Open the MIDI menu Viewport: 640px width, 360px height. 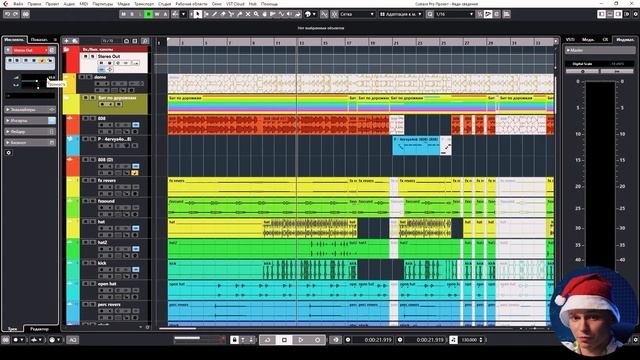click(x=84, y=4)
